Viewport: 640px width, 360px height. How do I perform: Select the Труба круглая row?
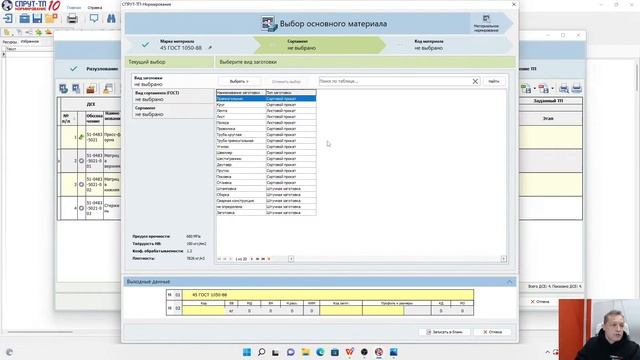266,135
